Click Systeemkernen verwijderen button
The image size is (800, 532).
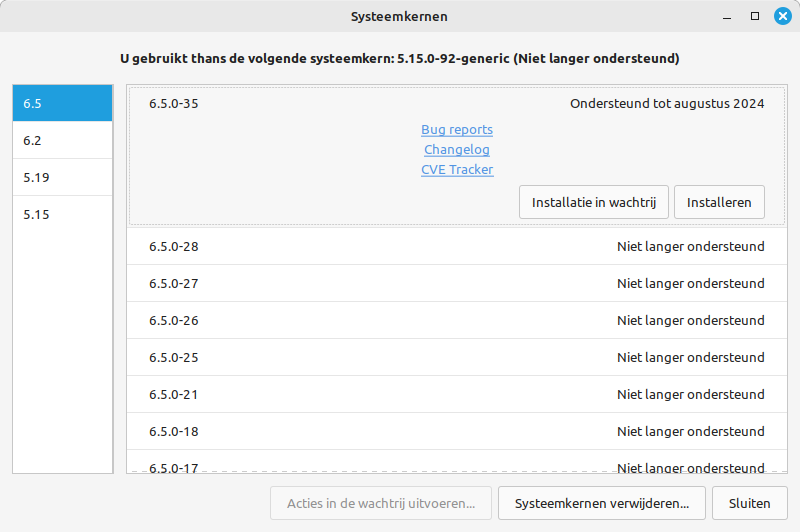pos(602,504)
